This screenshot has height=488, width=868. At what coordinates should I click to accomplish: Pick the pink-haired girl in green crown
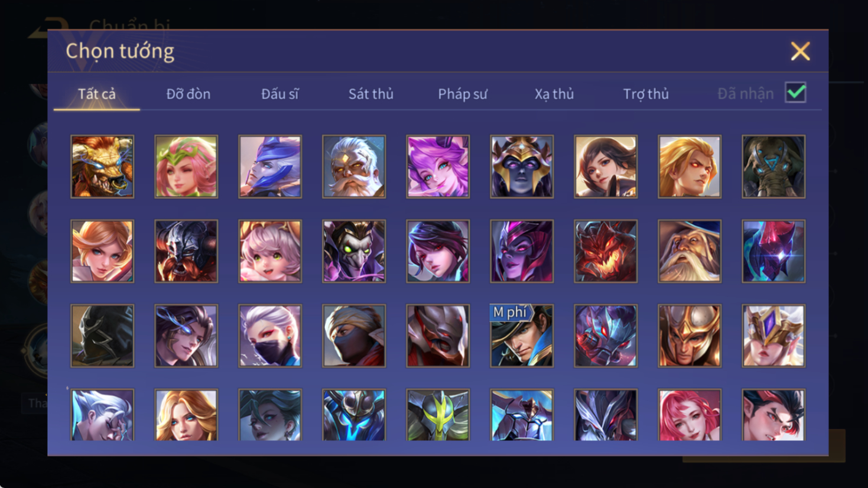point(186,167)
